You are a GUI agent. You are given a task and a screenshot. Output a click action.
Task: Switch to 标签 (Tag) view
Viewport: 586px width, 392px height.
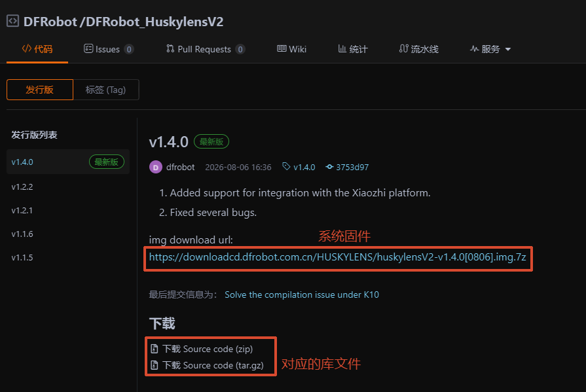coord(106,90)
